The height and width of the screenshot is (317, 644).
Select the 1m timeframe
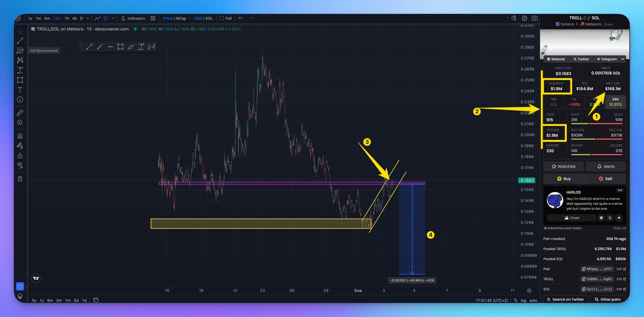[38, 18]
